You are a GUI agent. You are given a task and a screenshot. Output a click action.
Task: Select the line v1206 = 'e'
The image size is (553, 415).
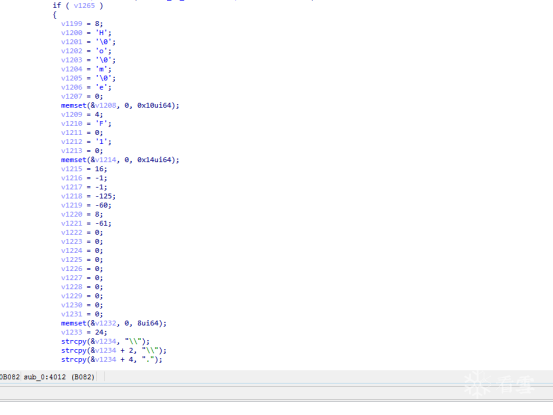click(x=86, y=87)
